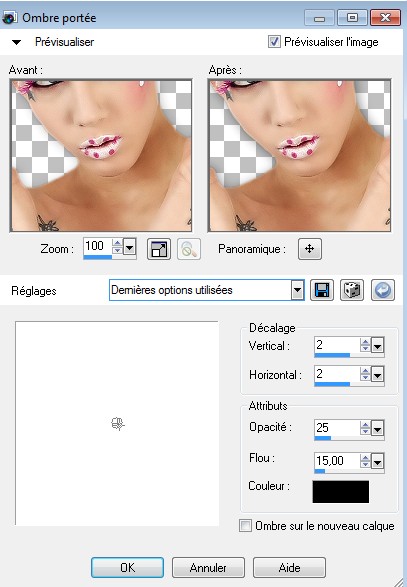Click the Panoramique navigate cross icon
The height and width of the screenshot is (587, 407).
click(x=310, y=249)
